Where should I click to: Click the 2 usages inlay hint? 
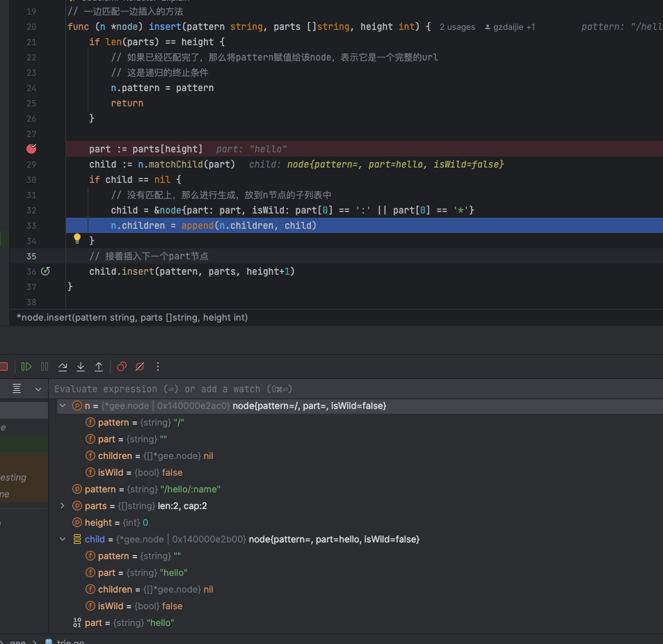[x=457, y=27]
